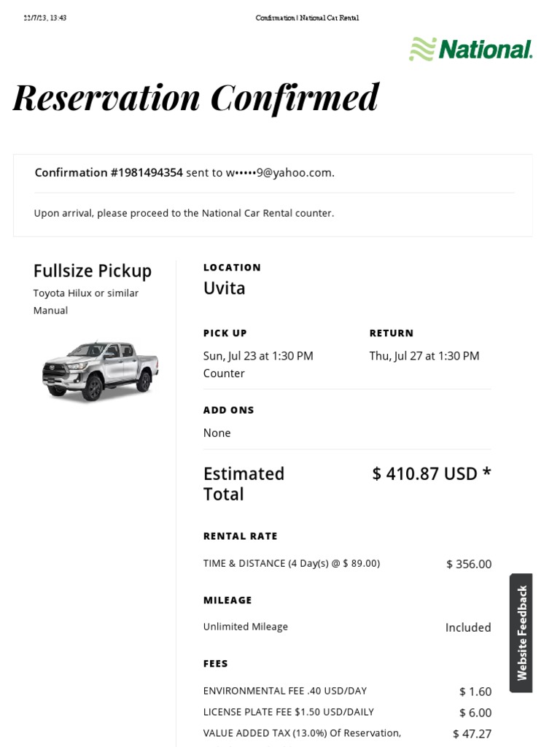
Task: Select the confirmation number 1981494354
Action: [147, 173]
